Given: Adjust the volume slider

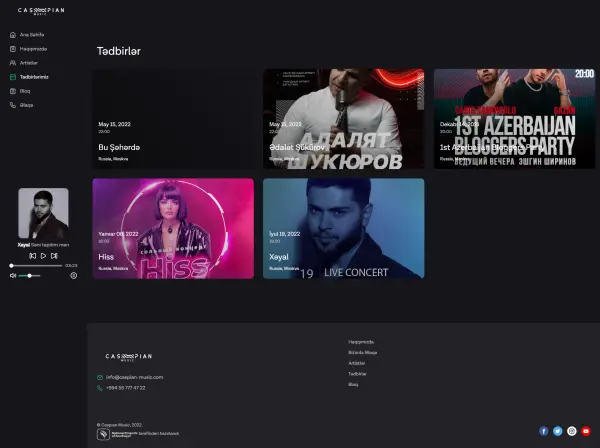Looking at the screenshot, I should click(29, 275).
